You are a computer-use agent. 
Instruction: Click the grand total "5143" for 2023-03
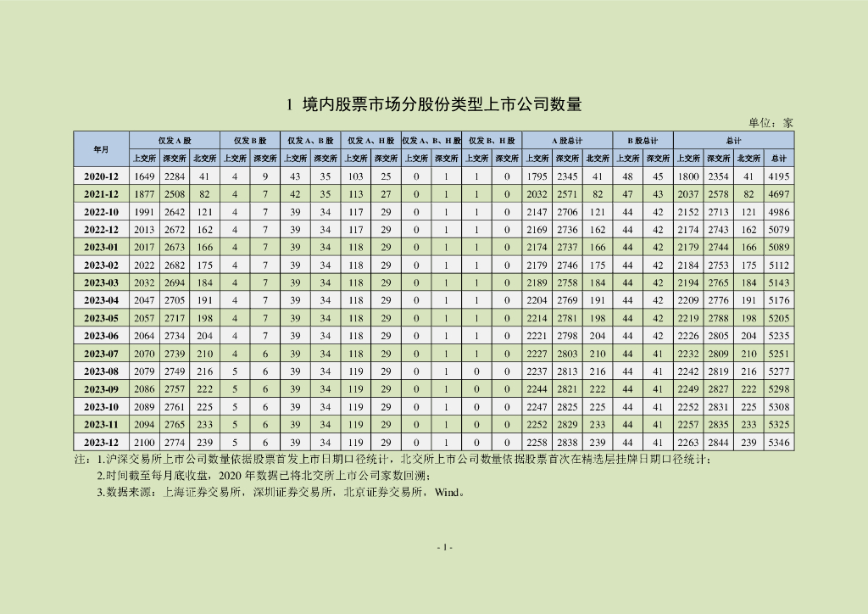click(x=779, y=283)
